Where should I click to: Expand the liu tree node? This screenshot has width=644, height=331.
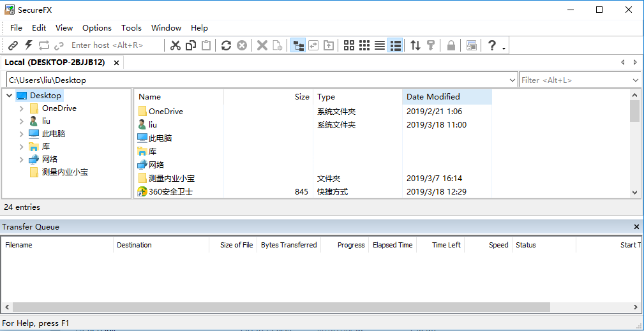point(21,121)
